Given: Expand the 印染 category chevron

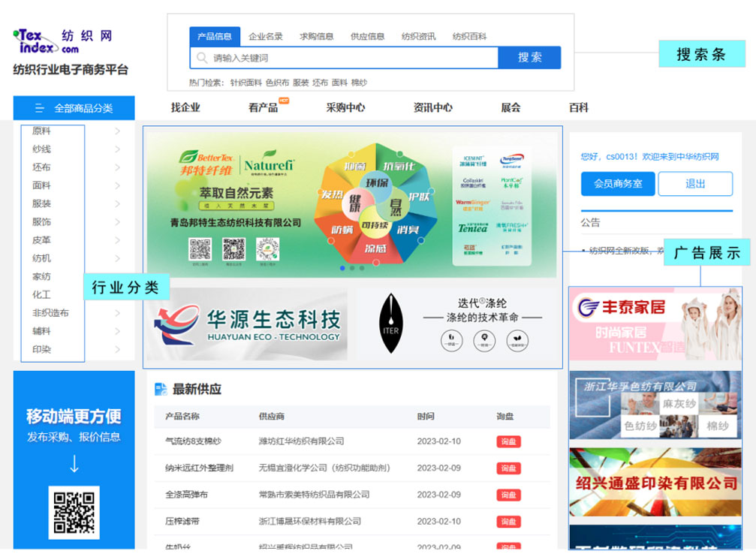Looking at the screenshot, I should click(118, 349).
